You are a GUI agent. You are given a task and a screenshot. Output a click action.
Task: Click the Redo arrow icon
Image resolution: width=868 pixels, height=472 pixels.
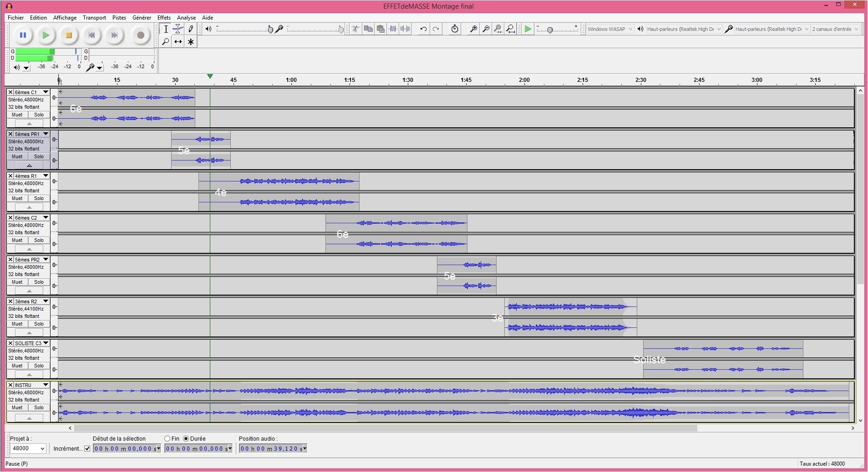point(436,29)
